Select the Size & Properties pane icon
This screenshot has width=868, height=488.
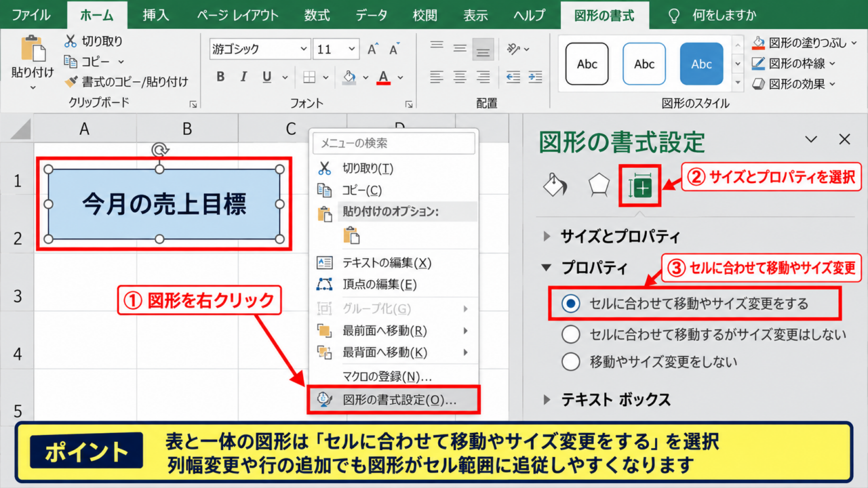point(639,186)
